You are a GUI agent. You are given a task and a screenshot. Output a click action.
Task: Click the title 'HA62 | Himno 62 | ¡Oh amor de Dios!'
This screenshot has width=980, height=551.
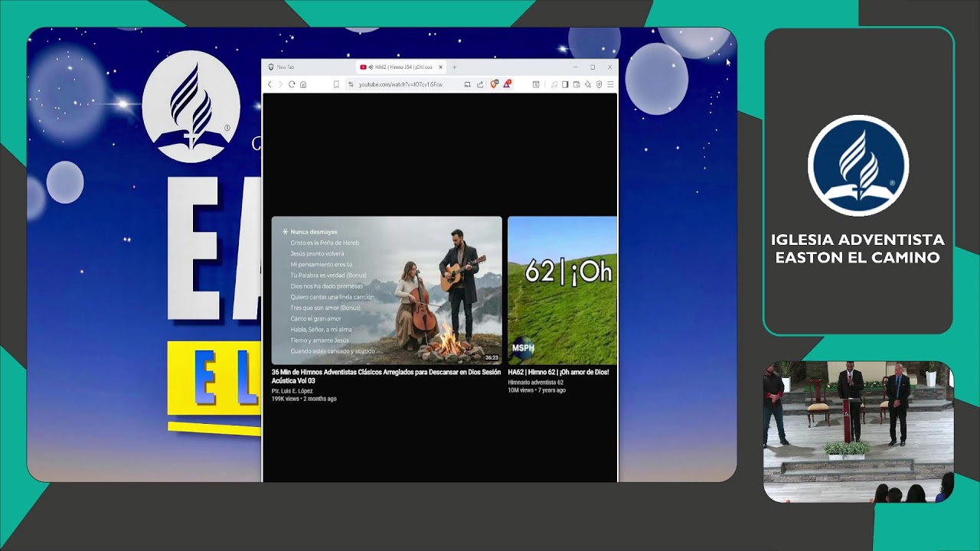558,373
